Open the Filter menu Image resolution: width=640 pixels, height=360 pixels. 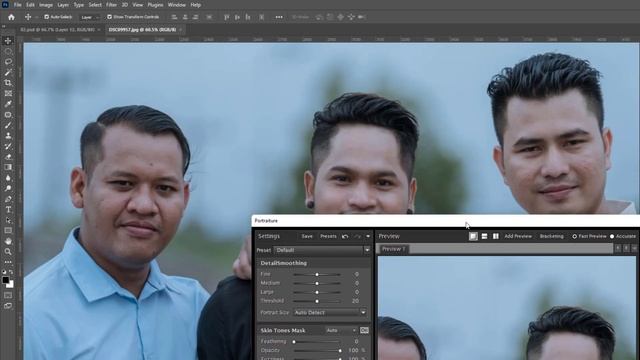pos(111,5)
